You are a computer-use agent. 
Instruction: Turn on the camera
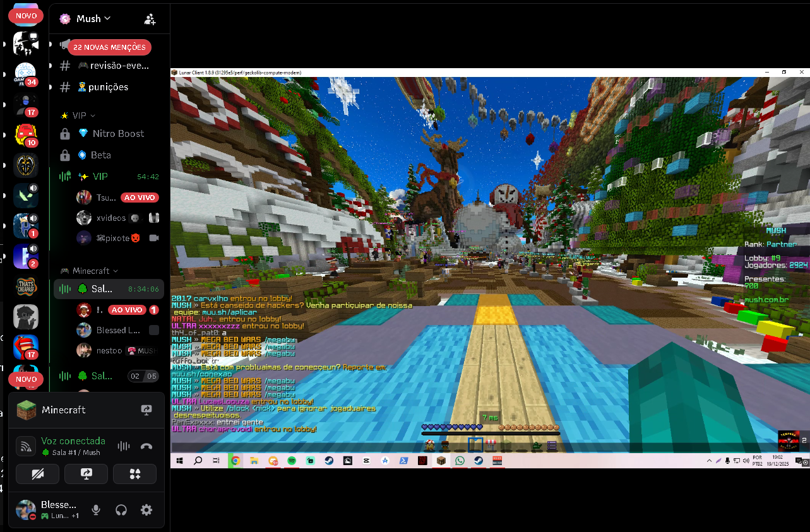[x=37, y=474]
